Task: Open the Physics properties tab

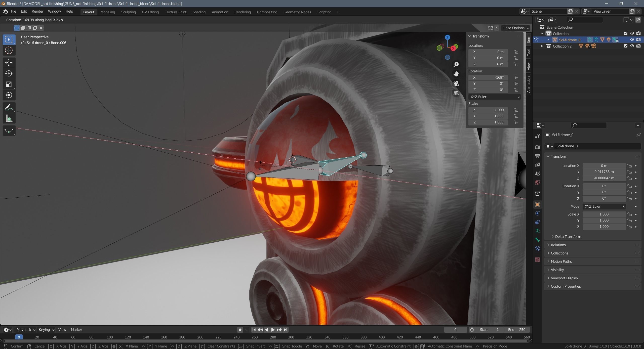Action: pyautogui.click(x=538, y=213)
